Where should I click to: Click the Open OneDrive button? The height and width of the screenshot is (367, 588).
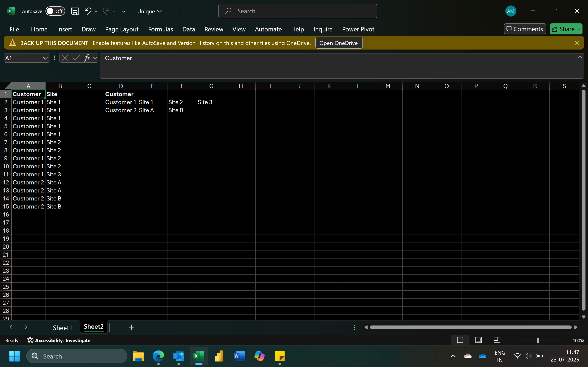click(x=339, y=43)
